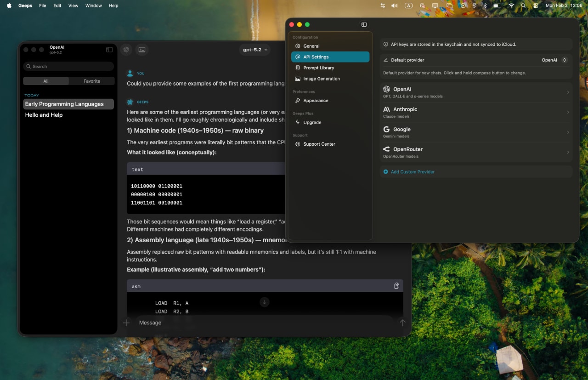
Task: Toggle the settings window sidebar icon
Action: click(364, 24)
